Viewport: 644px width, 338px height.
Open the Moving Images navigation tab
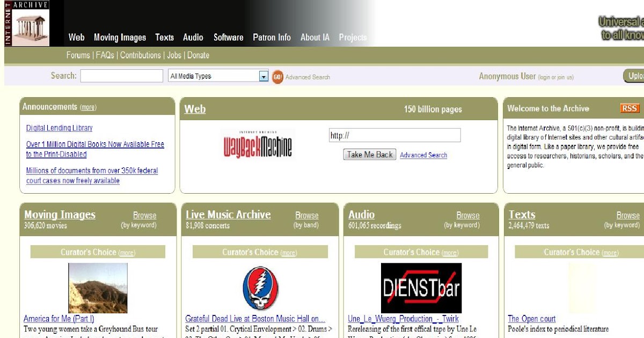click(x=120, y=38)
